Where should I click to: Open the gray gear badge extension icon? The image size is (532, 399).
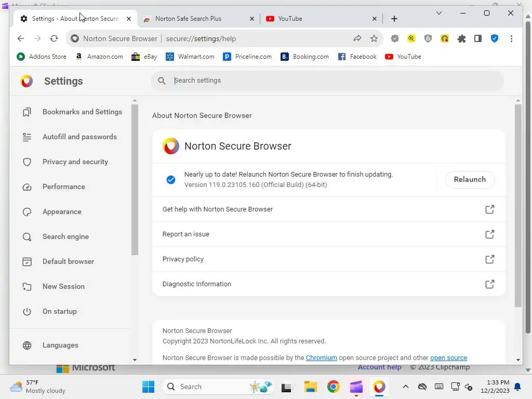click(x=395, y=38)
